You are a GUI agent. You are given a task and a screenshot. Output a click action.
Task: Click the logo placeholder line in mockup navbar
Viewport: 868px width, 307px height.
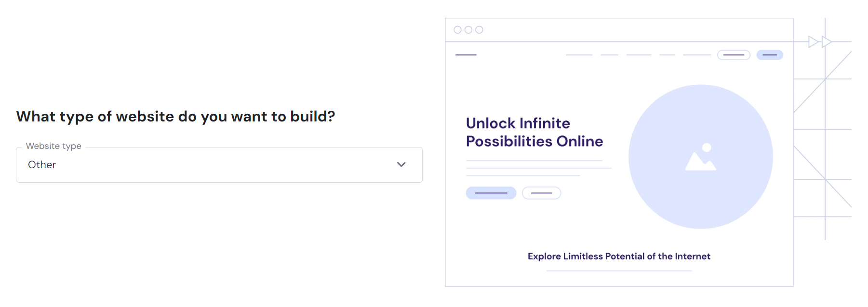point(466,55)
